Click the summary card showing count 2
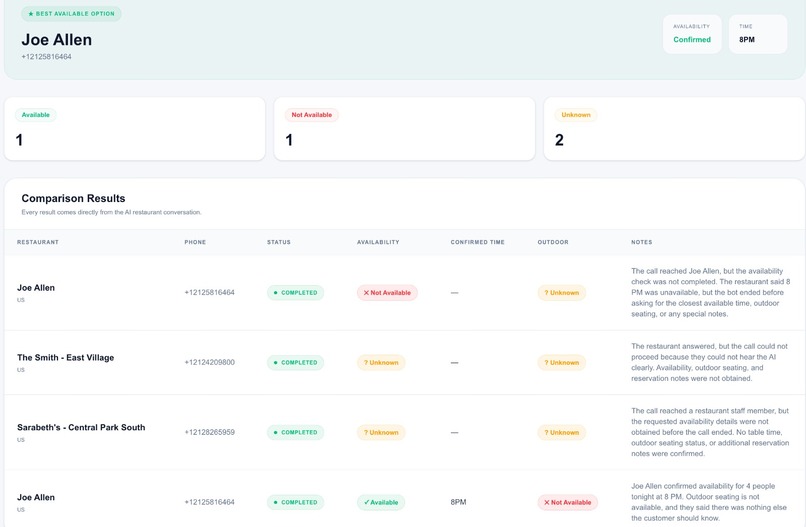Viewport: 806px width, 527px height. [x=674, y=129]
